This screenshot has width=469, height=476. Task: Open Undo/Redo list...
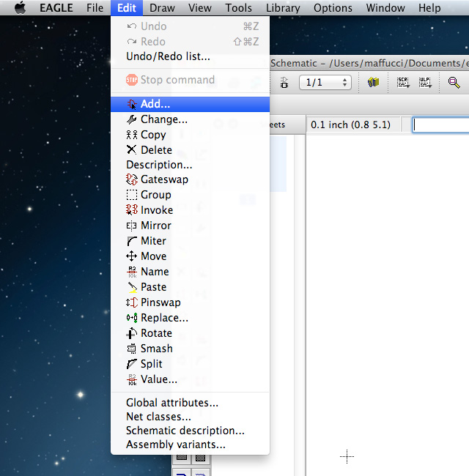coord(168,56)
